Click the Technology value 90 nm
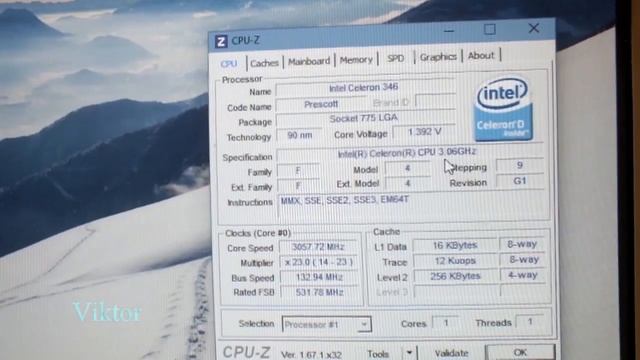This screenshot has width=640, height=360. (299, 136)
